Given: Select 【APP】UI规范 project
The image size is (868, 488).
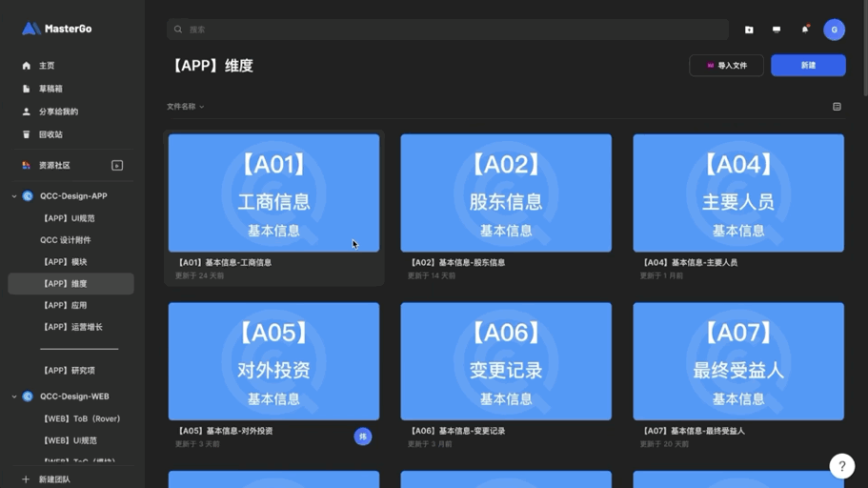Looking at the screenshot, I should (68, 218).
